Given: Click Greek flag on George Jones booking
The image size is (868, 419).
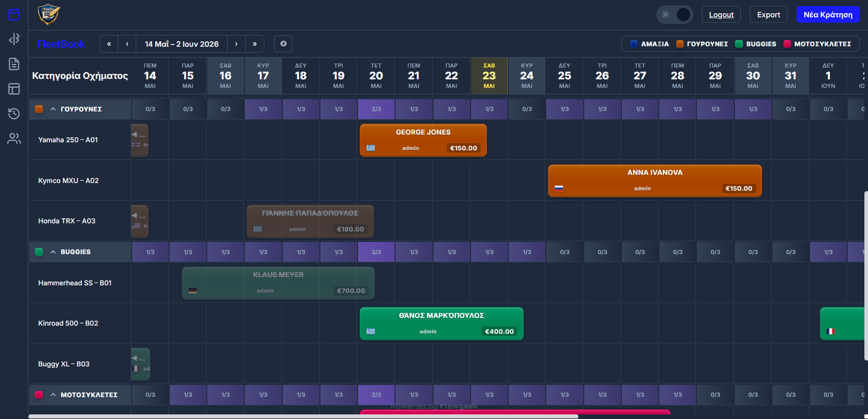Looking at the screenshot, I should point(371,148).
